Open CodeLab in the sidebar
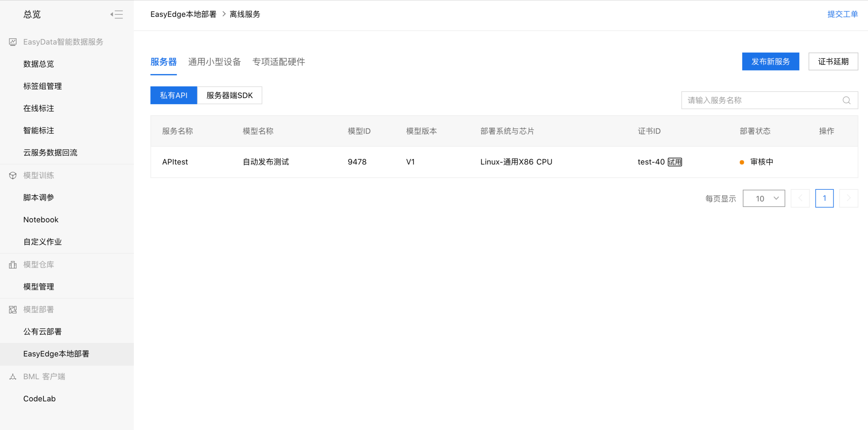The height and width of the screenshot is (430, 868). click(39, 399)
